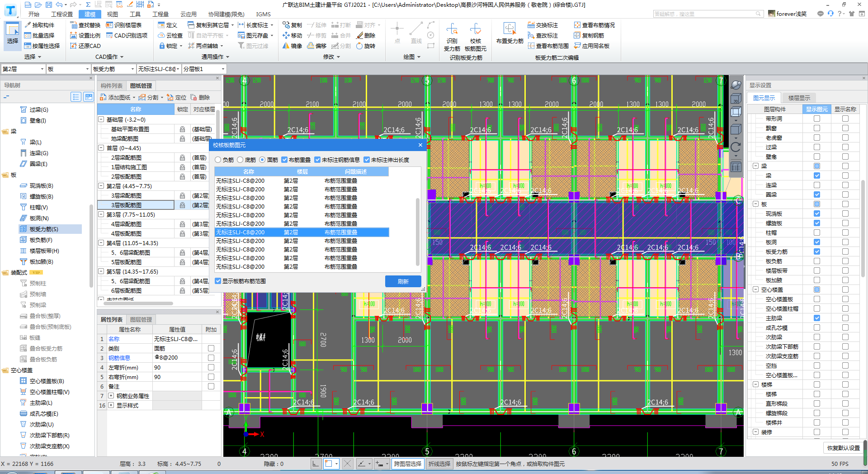Screen dimensions: 868x474
Task: Open the 分层板1 dropdown
Action: coord(204,69)
